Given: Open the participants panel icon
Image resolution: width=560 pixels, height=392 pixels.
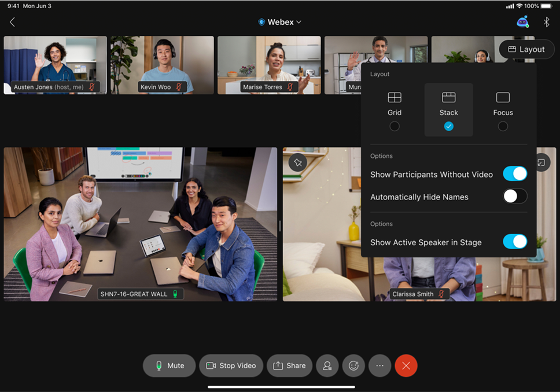Looking at the screenshot, I should point(327,366).
